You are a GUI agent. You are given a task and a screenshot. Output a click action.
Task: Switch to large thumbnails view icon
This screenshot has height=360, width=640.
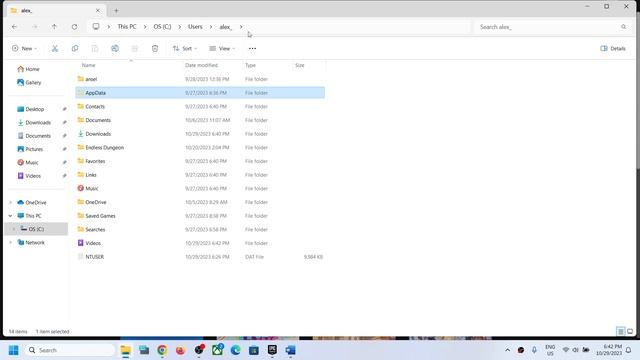click(x=630, y=331)
